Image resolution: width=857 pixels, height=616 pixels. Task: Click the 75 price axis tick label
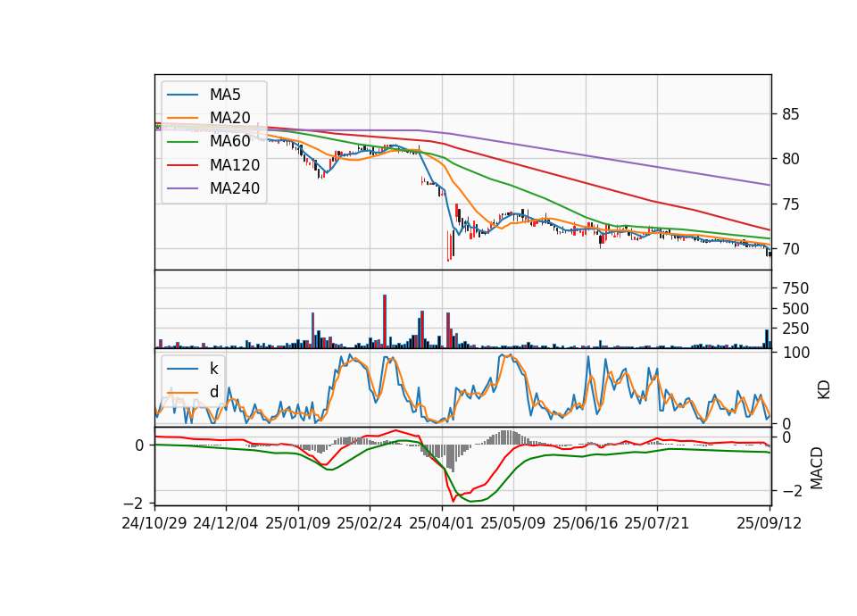[x=791, y=204]
